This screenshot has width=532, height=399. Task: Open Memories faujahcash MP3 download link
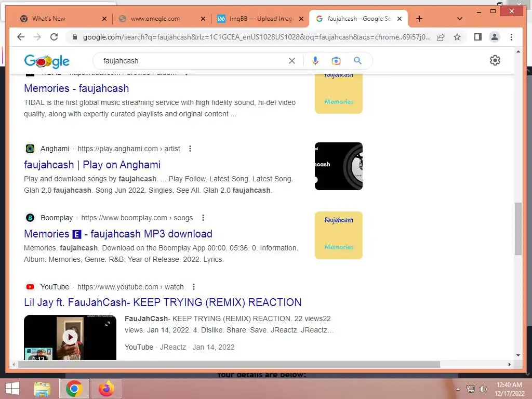(118, 234)
